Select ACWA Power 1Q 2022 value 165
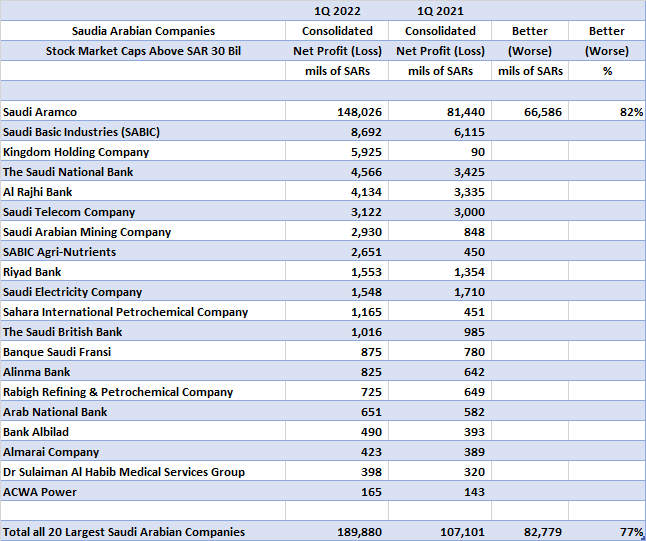This screenshot has width=646, height=541. (x=337, y=491)
